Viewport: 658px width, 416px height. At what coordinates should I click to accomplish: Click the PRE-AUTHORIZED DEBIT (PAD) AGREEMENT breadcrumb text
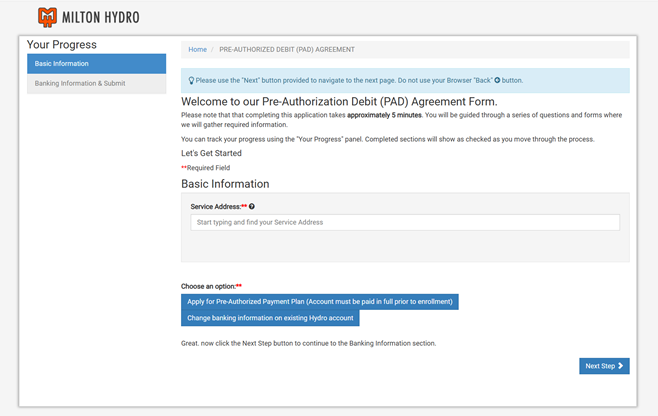pos(287,50)
